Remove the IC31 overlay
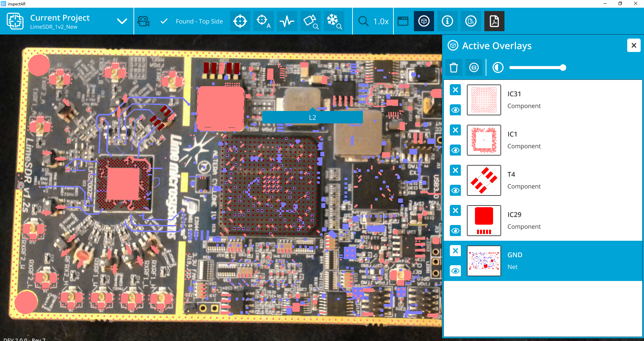This screenshot has height=341, width=644. point(455,90)
